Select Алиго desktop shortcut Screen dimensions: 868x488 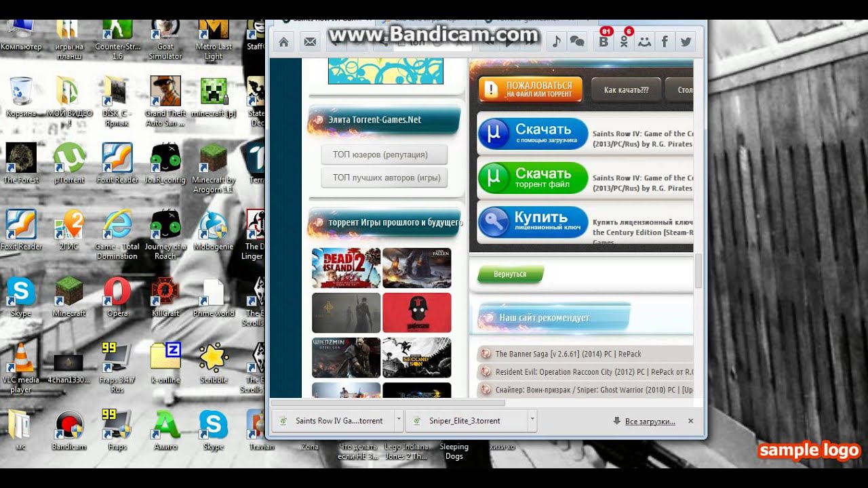165,430
